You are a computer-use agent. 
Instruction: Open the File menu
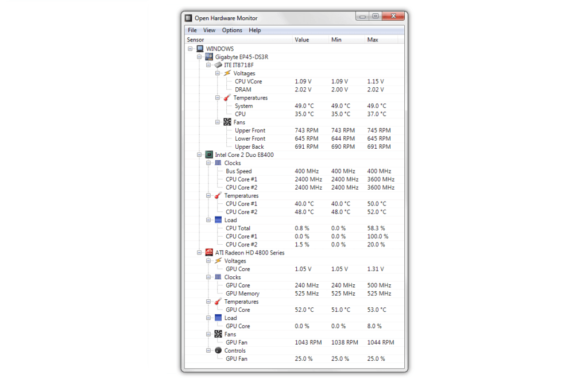192,30
